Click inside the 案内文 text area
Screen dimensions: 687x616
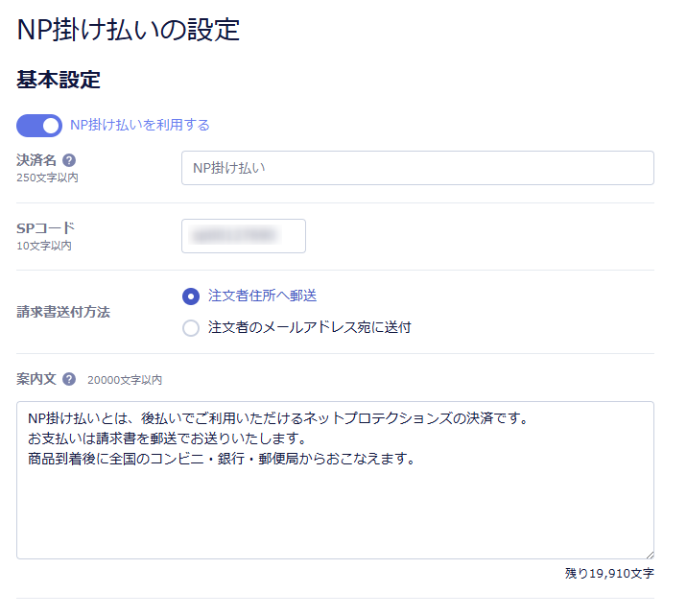(335, 480)
